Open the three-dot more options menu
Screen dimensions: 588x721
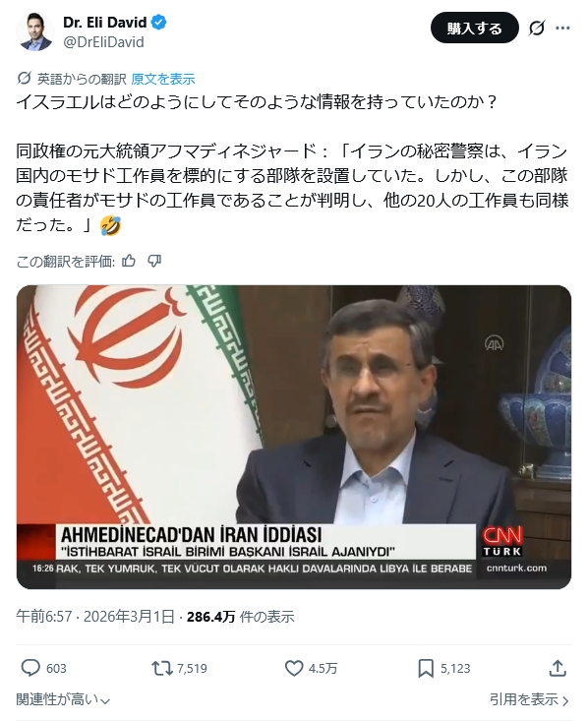click(562, 29)
